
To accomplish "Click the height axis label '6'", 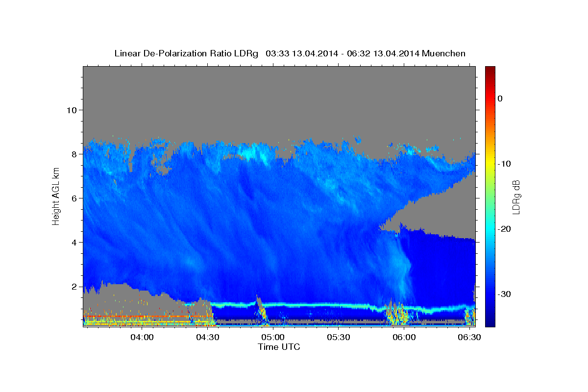I will pyautogui.click(x=74, y=198).
